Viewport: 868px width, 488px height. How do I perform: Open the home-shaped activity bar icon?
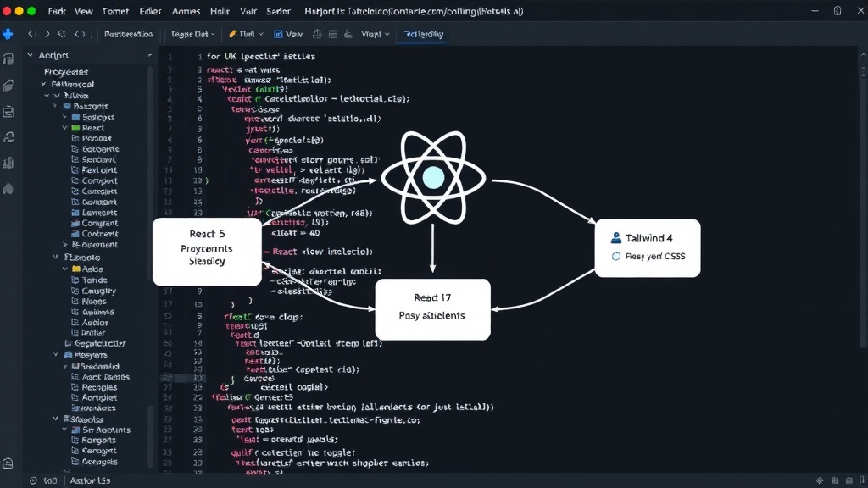[8, 189]
